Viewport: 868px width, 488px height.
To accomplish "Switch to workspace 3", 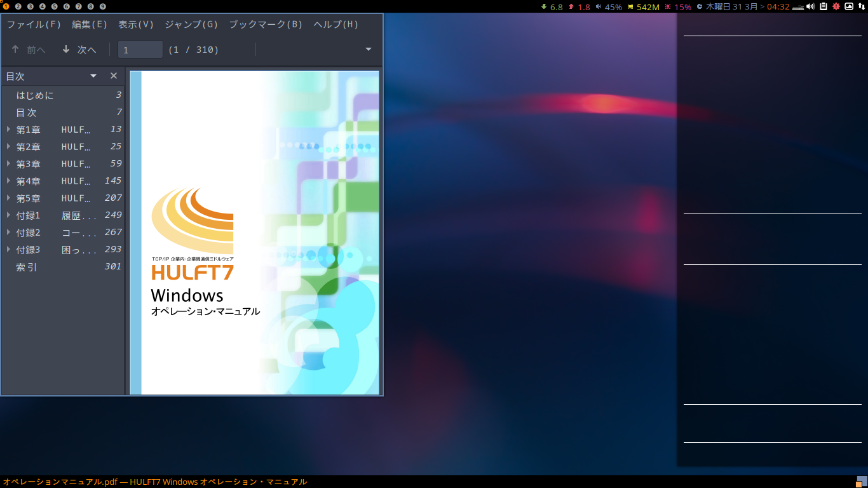I will [x=31, y=6].
